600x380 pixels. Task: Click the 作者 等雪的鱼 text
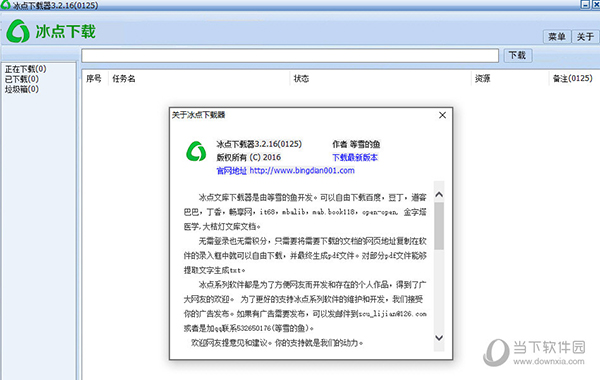click(356, 144)
